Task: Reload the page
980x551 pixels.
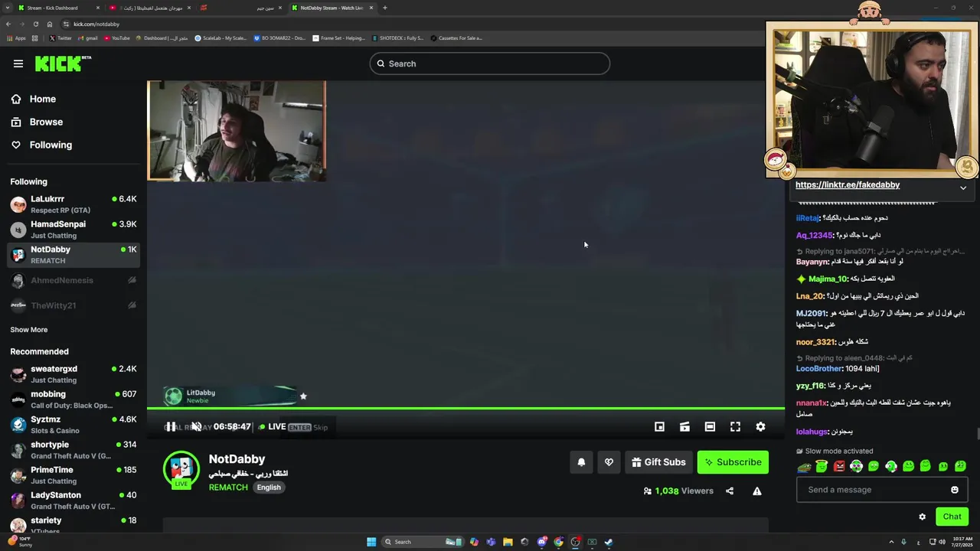Action: 35,24
